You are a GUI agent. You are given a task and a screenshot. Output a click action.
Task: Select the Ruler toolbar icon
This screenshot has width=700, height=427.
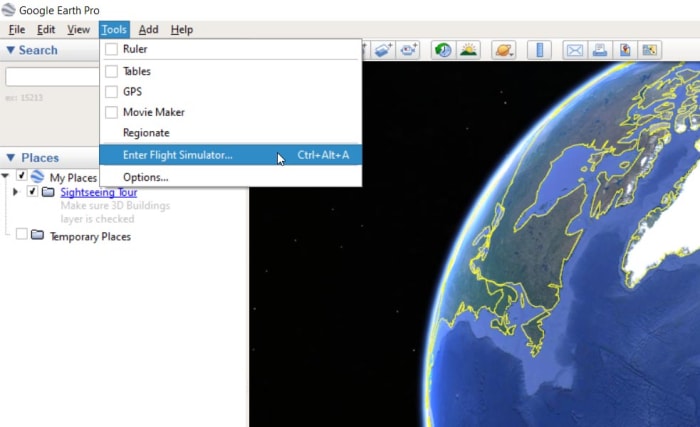coord(539,50)
